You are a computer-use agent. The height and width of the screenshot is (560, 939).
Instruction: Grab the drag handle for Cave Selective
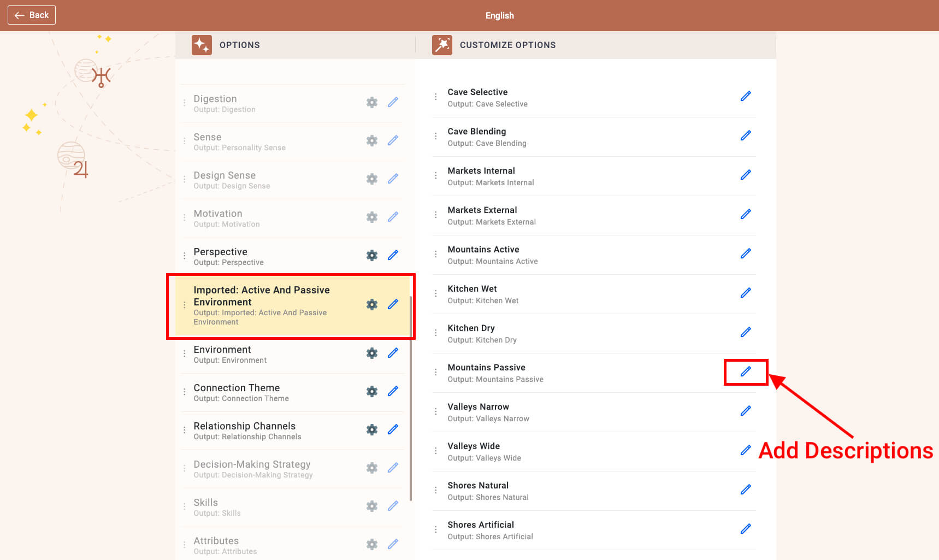click(435, 97)
